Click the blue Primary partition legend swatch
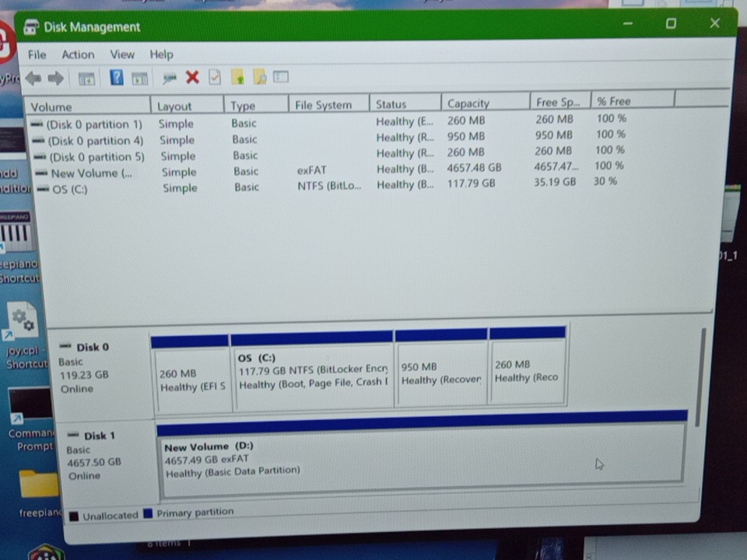This screenshot has height=560, width=747. point(148,513)
